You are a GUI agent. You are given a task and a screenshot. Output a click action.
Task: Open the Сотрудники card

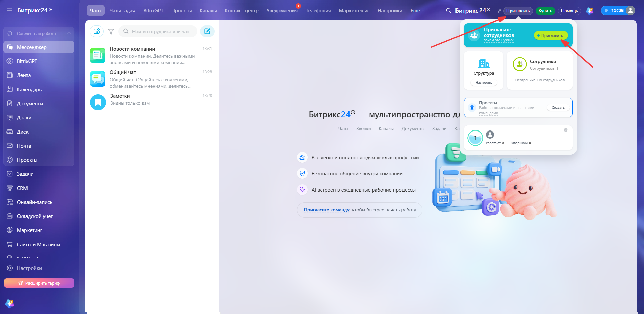[540, 70]
